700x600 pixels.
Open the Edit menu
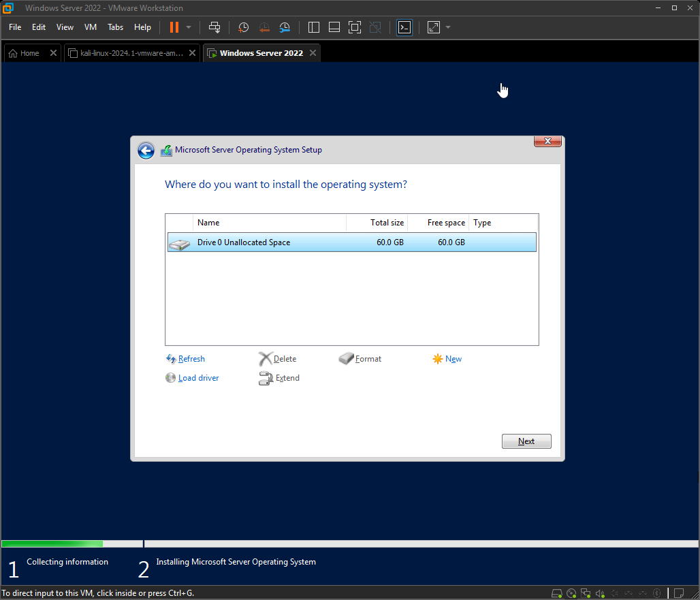[39, 27]
